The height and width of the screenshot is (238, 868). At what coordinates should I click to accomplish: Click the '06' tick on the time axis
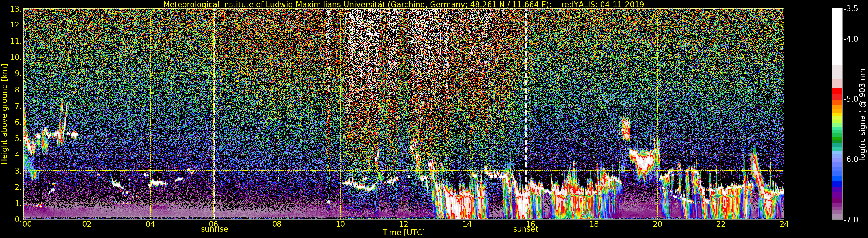tap(213, 224)
